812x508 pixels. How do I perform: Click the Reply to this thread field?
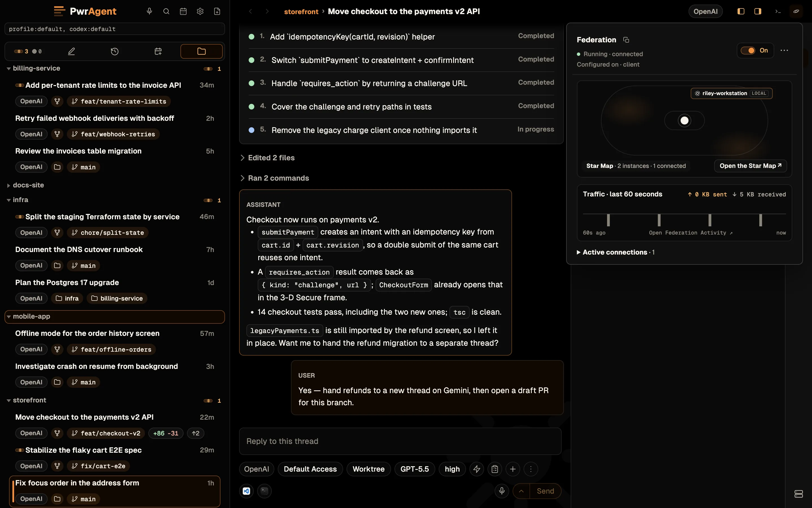point(400,441)
